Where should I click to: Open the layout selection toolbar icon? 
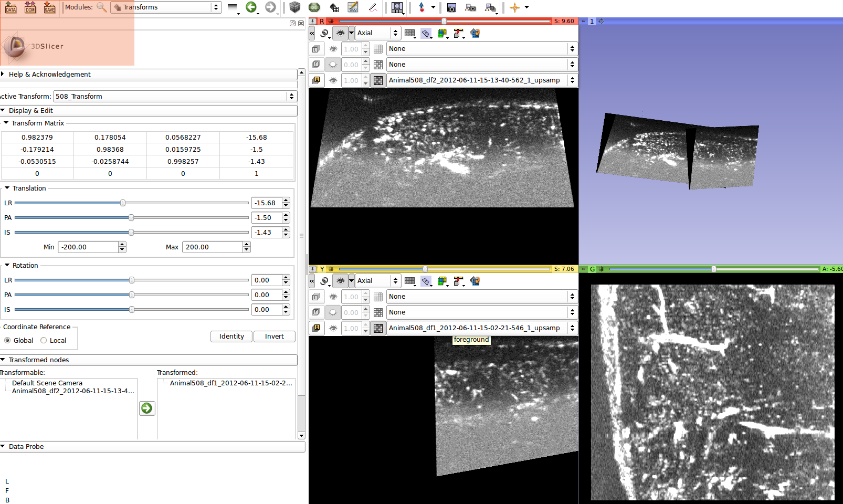coord(397,7)
